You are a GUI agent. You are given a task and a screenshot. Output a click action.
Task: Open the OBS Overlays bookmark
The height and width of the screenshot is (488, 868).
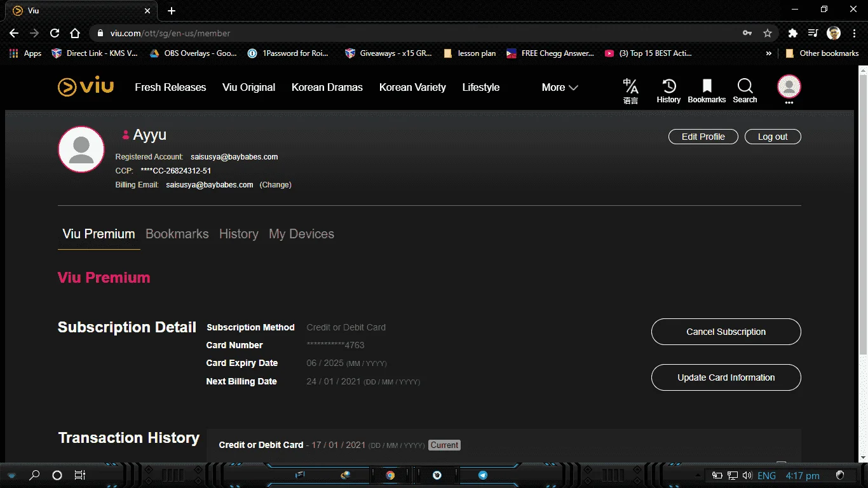click(x=193, y=53)
